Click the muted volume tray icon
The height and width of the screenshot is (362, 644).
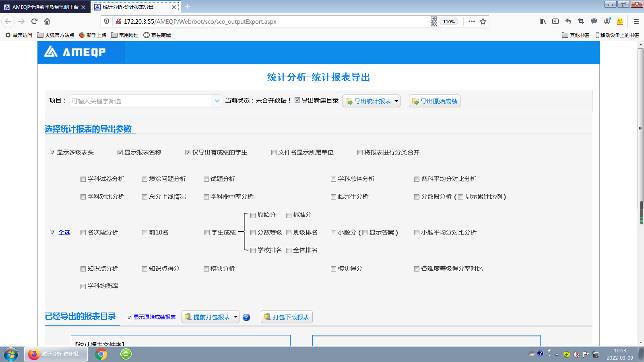576,354
